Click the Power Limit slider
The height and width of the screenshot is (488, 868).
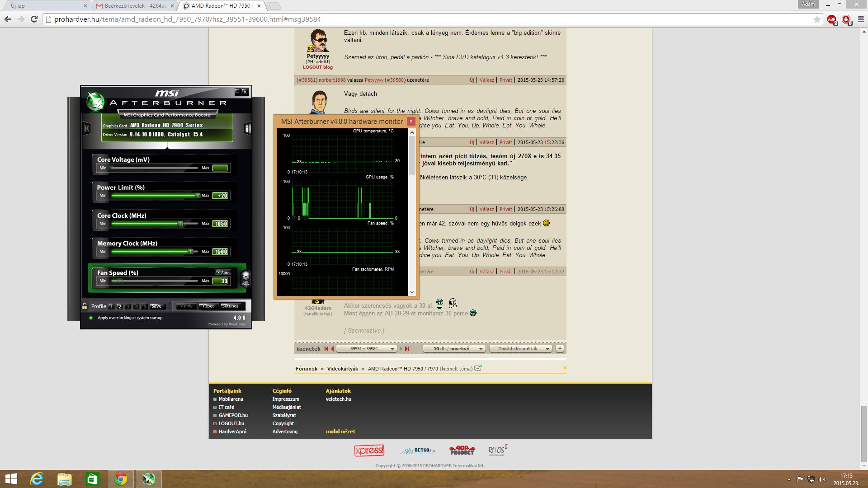154,196
